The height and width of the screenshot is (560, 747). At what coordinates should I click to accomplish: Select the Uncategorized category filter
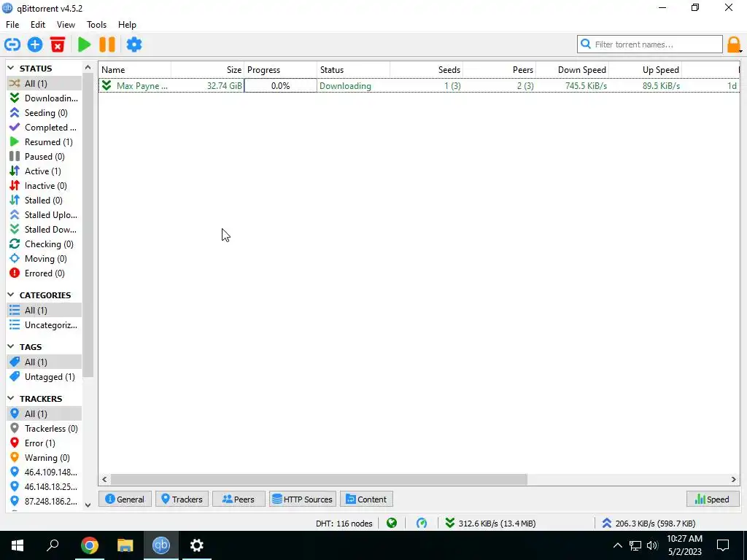[44, 325]
